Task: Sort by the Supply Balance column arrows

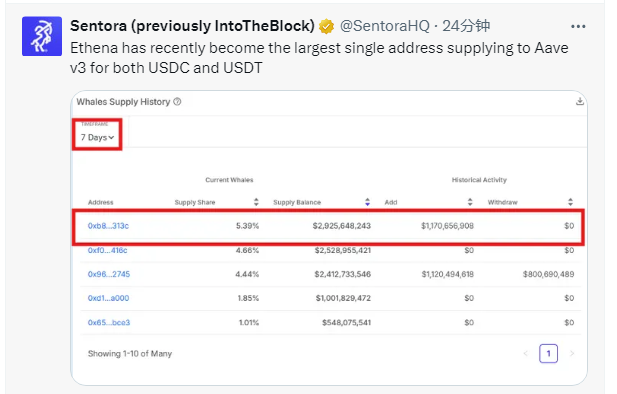Action: coord(367,202)
